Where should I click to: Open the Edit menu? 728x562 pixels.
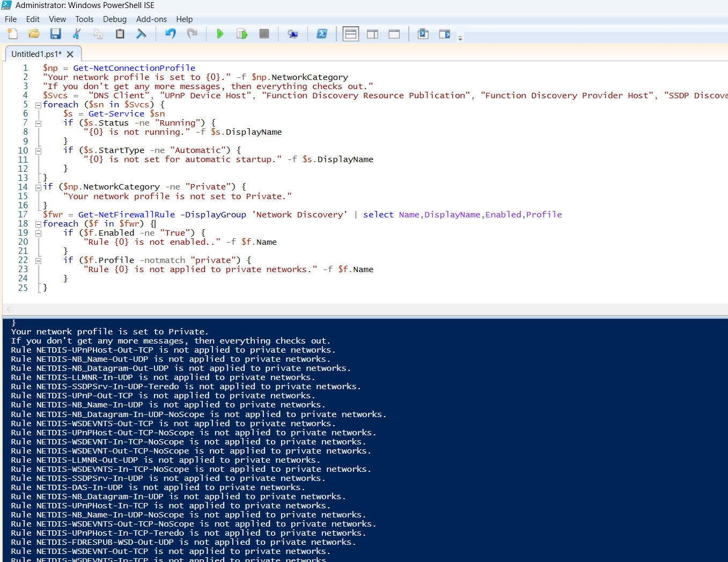click(33, 19)
